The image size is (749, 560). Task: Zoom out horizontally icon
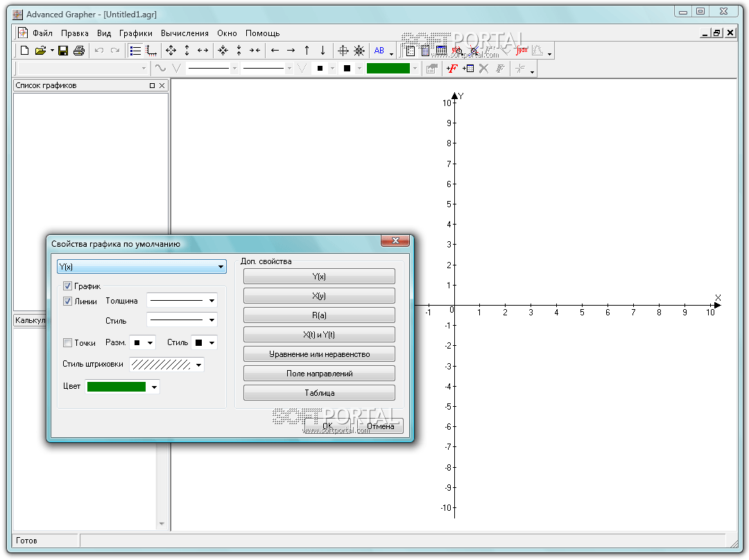255,50
